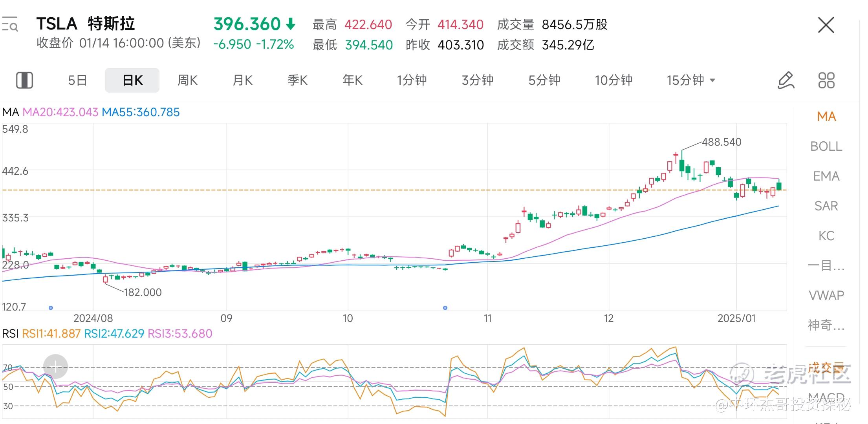Click the 收盘价 01/14 16:00:00 timestamp
Viewport: 868px width, 424px height.
(119, 43)
